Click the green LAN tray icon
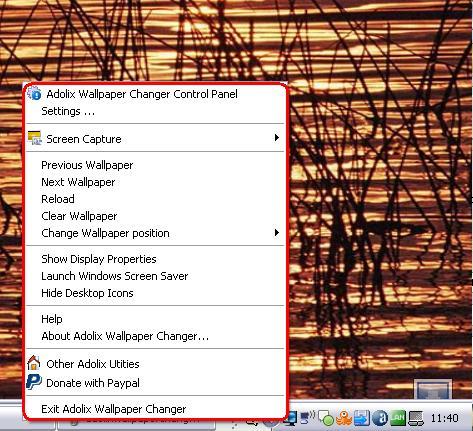The height and width of the screenshot is (431, 473). [x=398, y=418]
